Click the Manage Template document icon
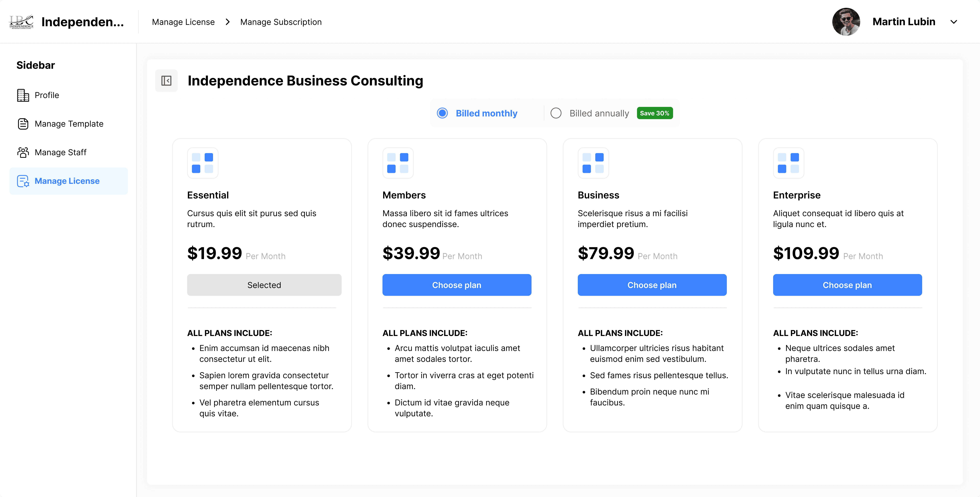Viewport: 980px width, 497px height. click(23, 124)
